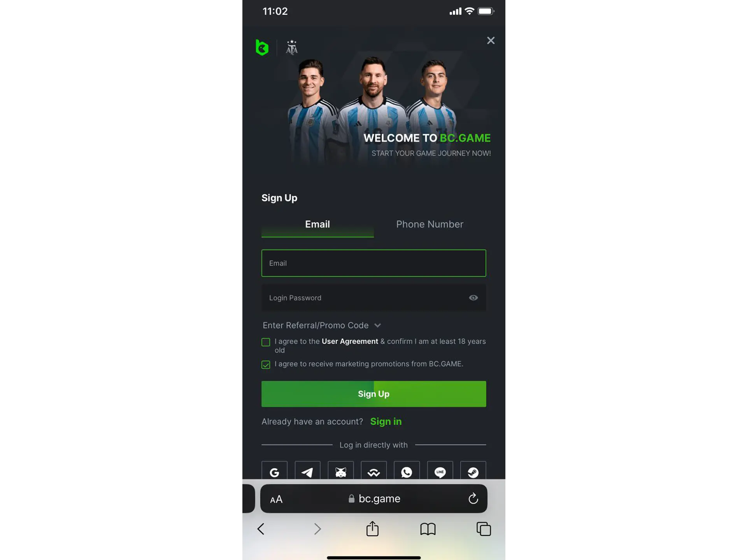747x560 pixels.
Task: Toggle the User Agreement checkbox
Action: pos(266,342)
